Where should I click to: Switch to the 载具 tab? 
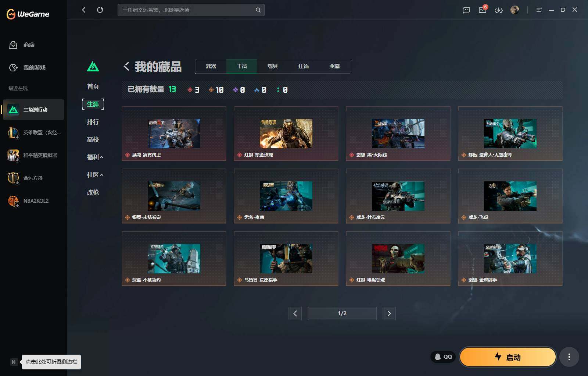coord(273,66)
